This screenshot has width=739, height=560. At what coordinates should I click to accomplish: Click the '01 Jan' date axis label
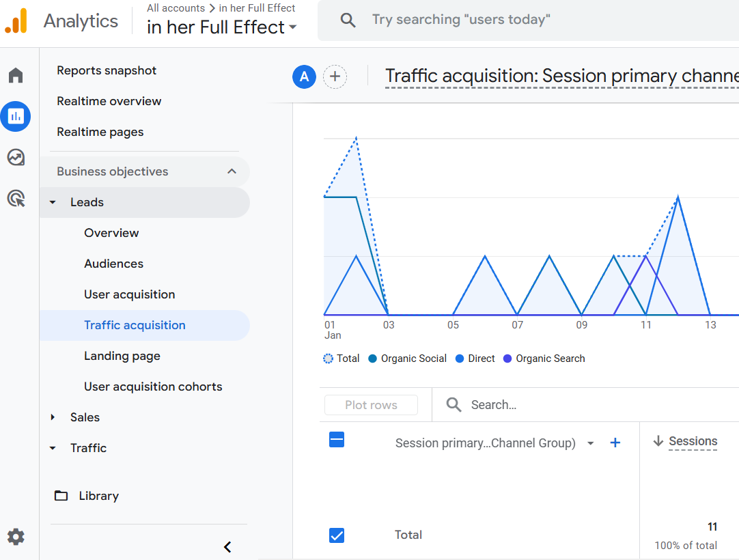(332, 330)
